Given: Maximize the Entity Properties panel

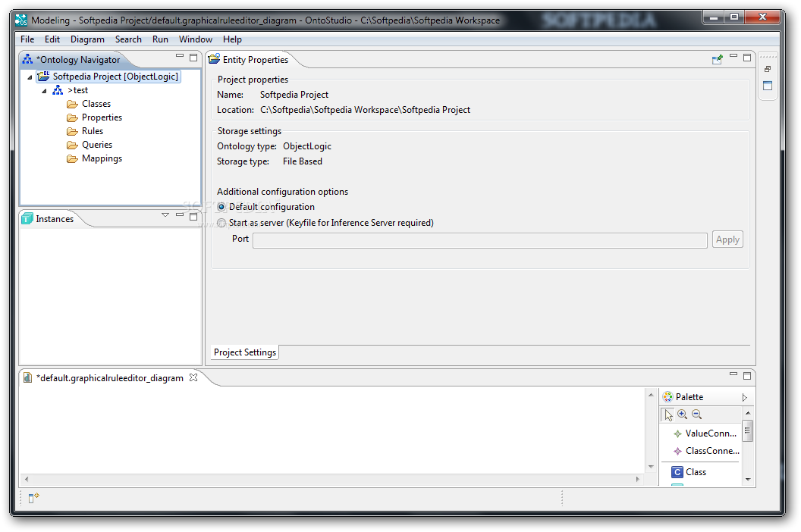Looking at the screenshot, I should (747, 58).
